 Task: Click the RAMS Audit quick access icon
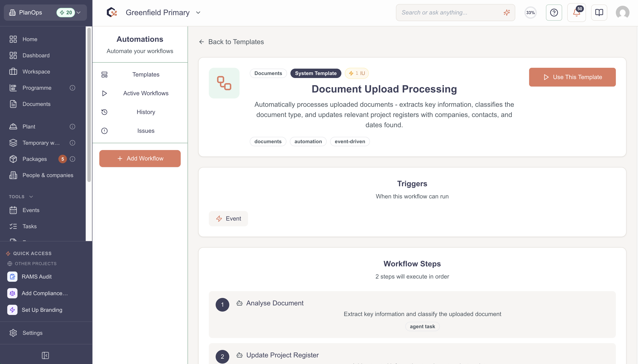[12, 276]
